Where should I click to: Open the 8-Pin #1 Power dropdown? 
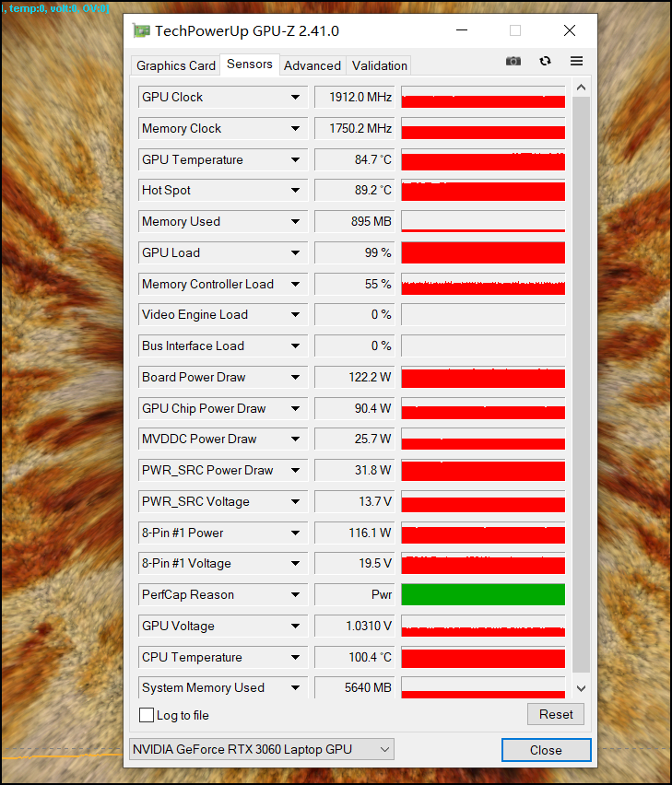click(295, 533)
